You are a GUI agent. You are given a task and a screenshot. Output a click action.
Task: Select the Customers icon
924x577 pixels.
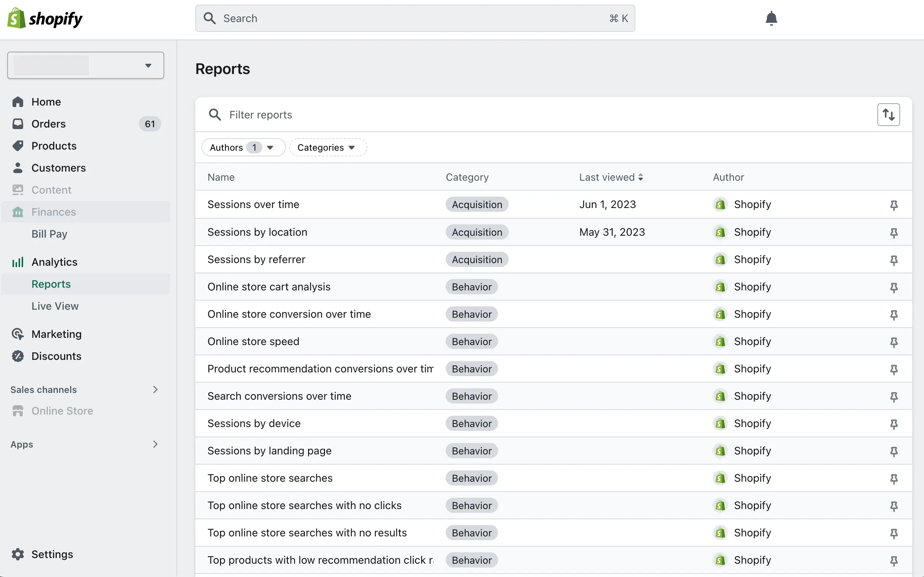point(18,167)
